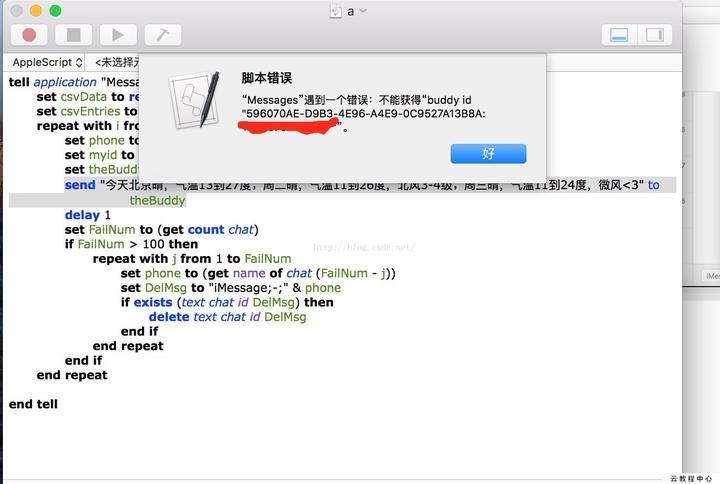Screen dimensions: 720x484
Task: Open the handler selection popup menu
Action: (116, 62)
